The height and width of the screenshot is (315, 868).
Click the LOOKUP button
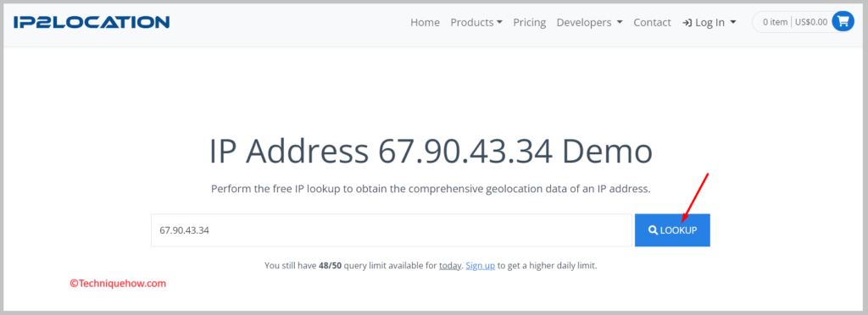672,230
